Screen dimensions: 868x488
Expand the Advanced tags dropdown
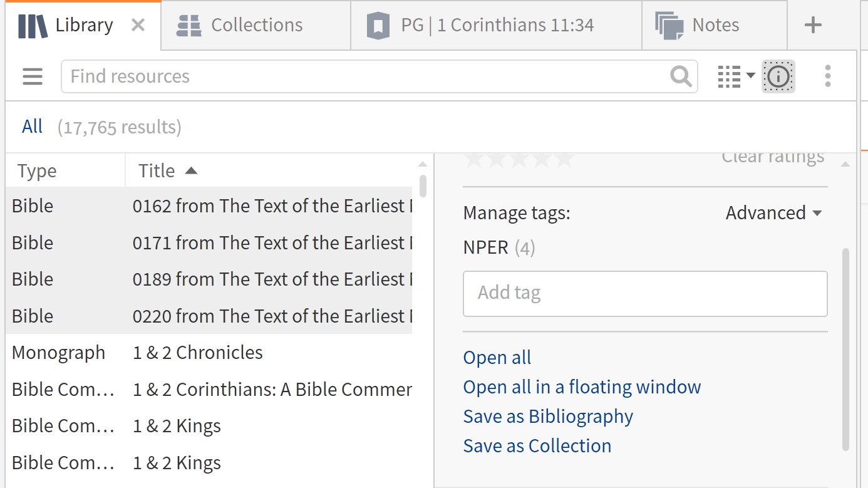(773, 213)
